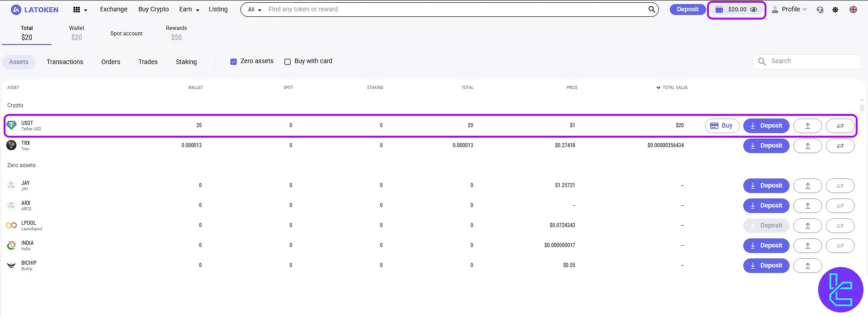Viewport: 868px width, 317px height.
Task: Select the Total $20 tab
Action: pos(27,33)
